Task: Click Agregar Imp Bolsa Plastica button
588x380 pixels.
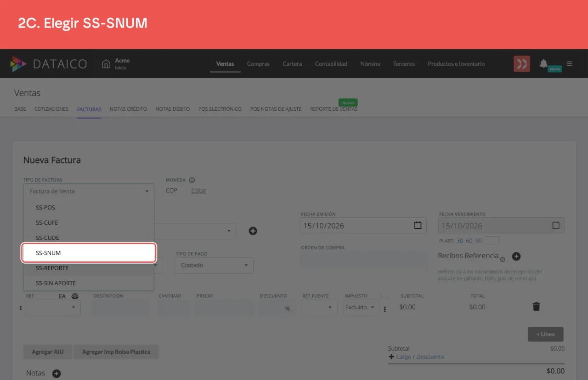Action: coord(116,352)
